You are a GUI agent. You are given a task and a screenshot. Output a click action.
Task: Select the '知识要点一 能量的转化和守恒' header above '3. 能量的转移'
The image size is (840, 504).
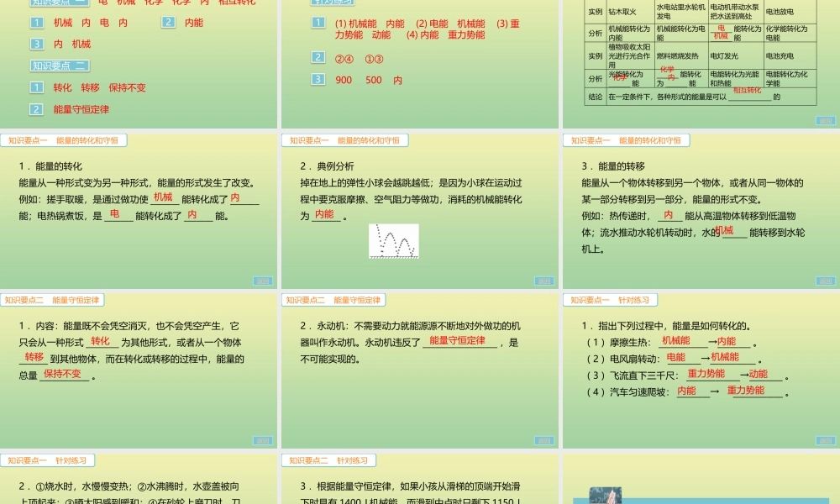(627, 140)
